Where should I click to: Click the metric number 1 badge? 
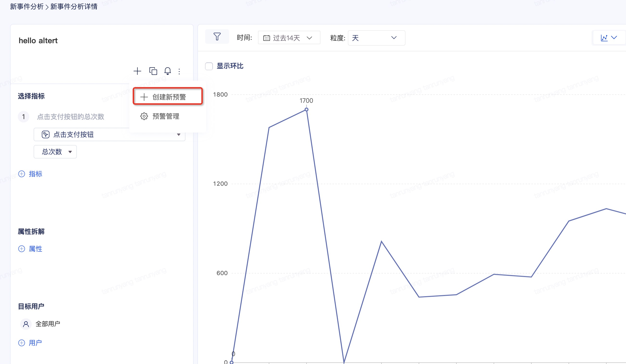point(24,117)
